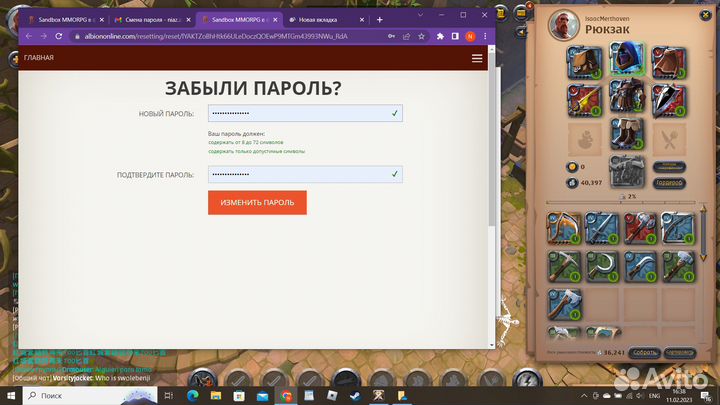720x405 pixels.
Task: Go forward in browser history
Action: [44, 36]
